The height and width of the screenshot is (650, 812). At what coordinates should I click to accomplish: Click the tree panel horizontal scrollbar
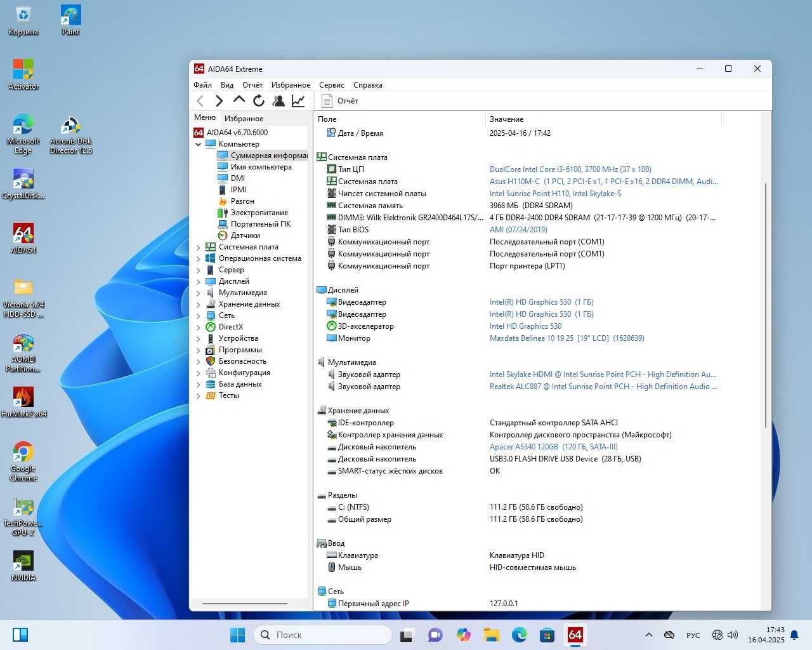coord(245,603)
